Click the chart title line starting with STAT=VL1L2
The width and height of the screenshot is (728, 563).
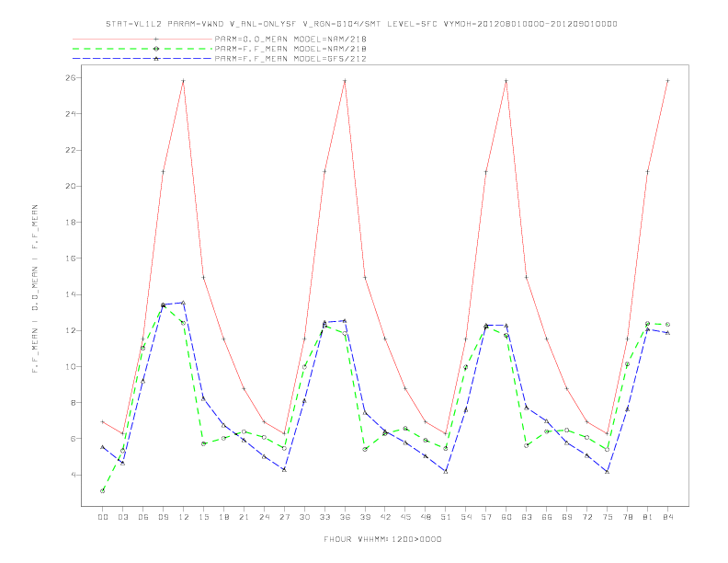361,24
